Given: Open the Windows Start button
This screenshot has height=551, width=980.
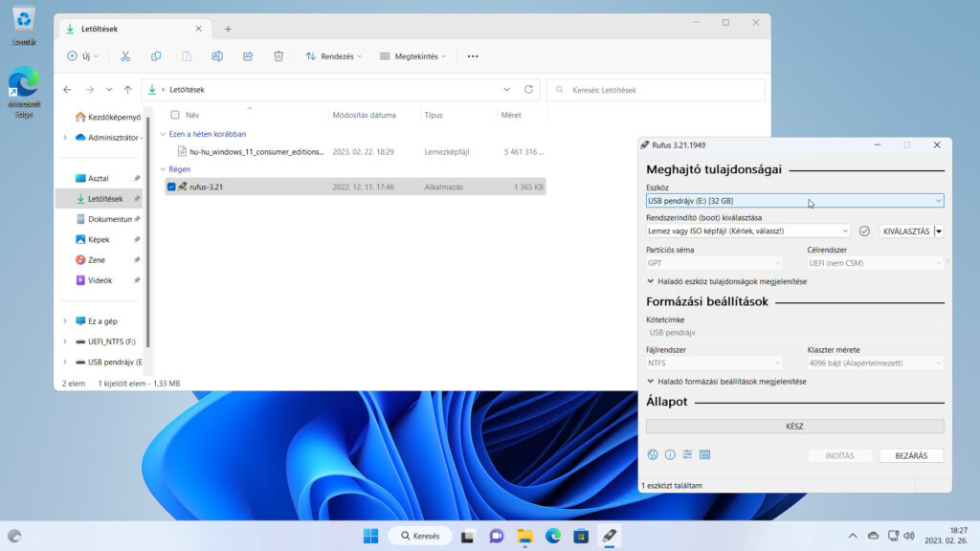Looking at the screenshot, I should pos(370,536).
